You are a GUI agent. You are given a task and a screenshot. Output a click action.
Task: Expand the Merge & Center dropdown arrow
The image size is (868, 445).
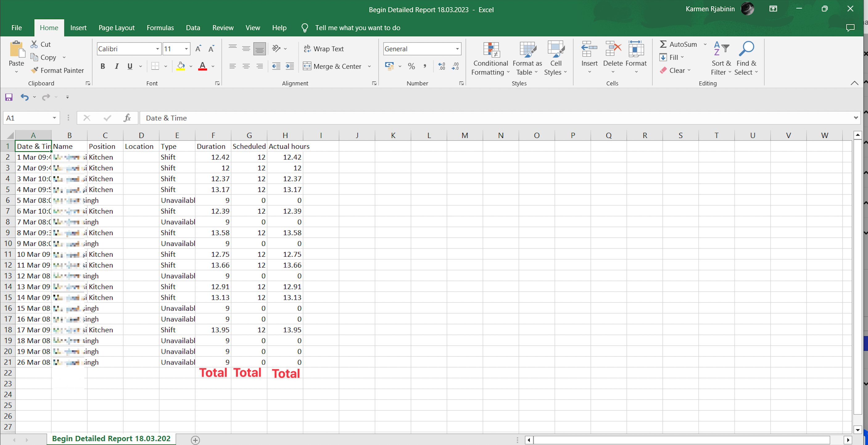(369, 66)
